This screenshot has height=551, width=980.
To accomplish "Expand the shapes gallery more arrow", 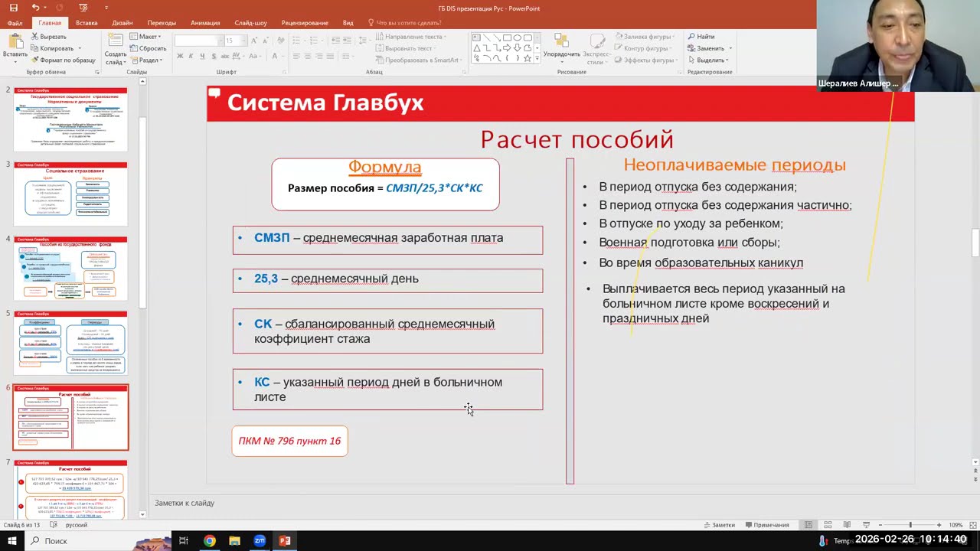I will 537,58.
